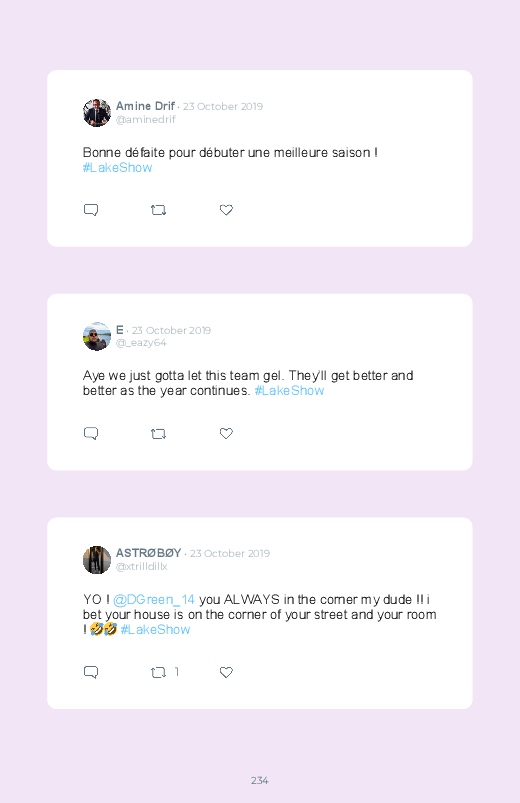Click the @xtrilldillx handle
520x803 pixels.
click(x=141, y=566)
